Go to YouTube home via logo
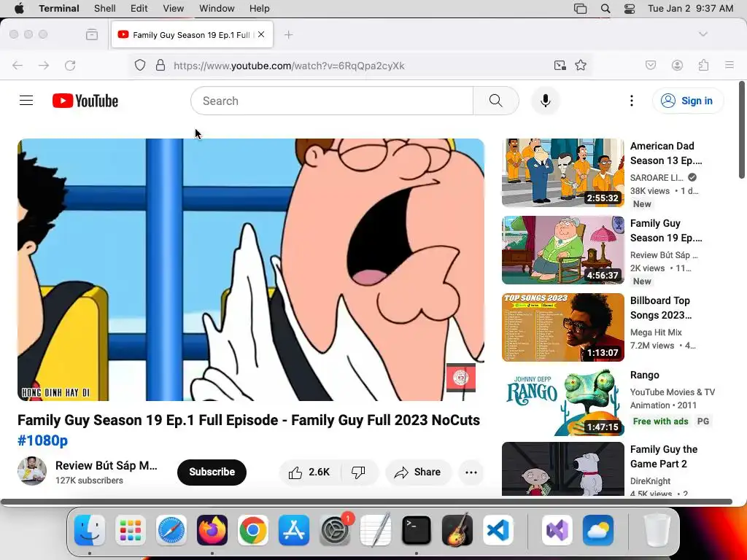 (85, 101)
